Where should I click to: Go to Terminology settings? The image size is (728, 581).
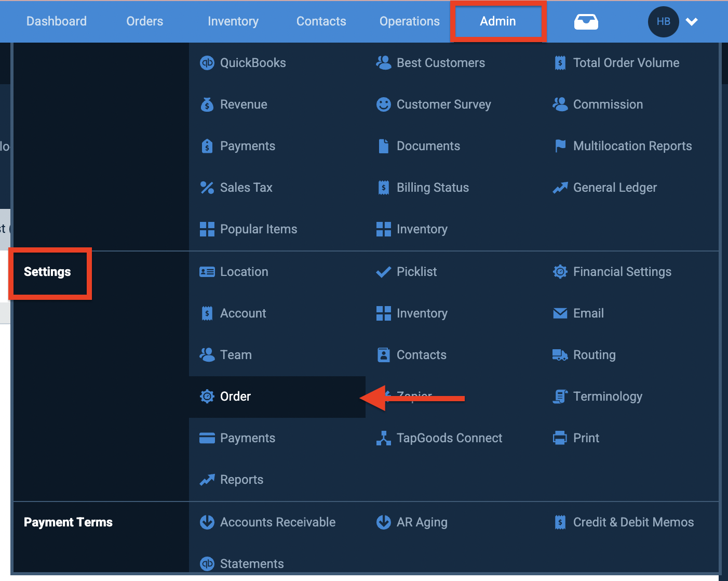(x=608, y=397)
